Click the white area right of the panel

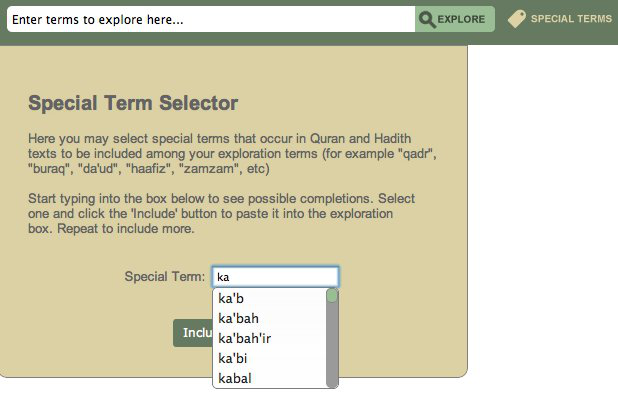[x=543, y=217]
